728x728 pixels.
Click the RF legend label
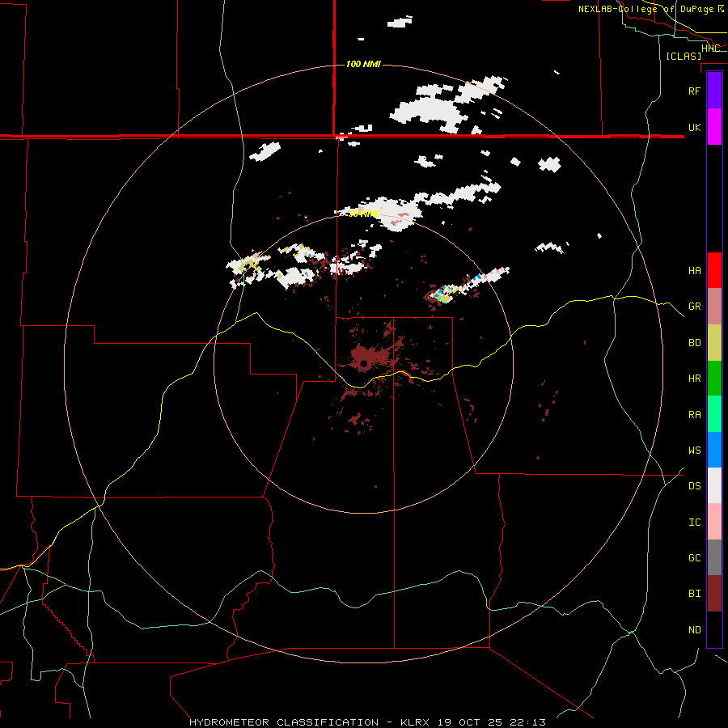pos(694,91)
